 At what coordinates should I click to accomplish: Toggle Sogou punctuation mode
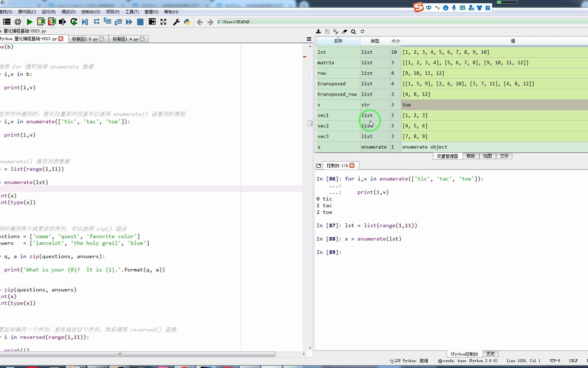tap(437, 8)
